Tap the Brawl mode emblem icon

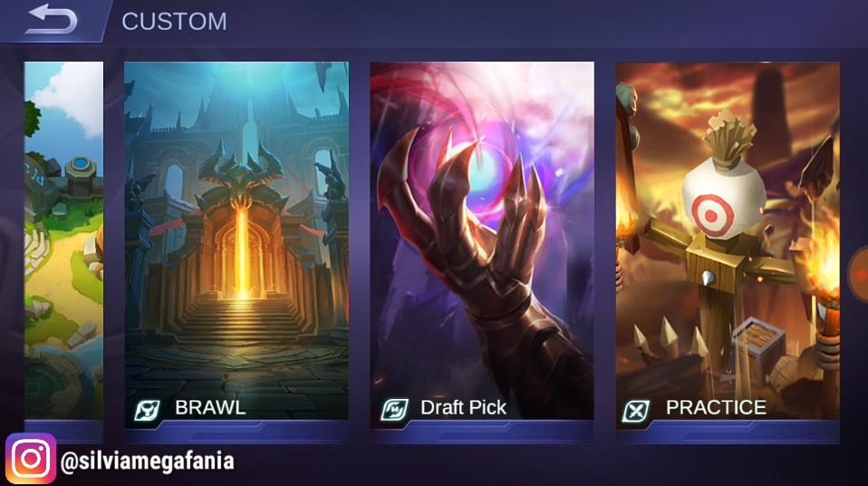click(x=147, y=411)
